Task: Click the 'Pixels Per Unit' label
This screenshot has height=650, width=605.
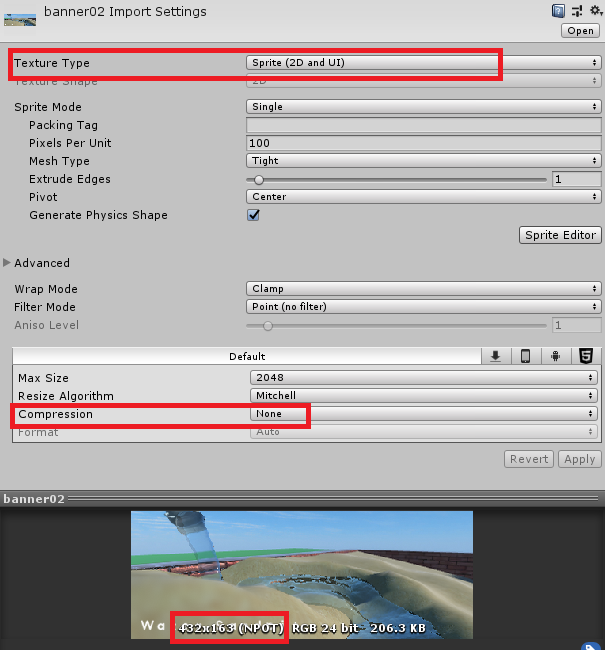Action: (70, 143)
